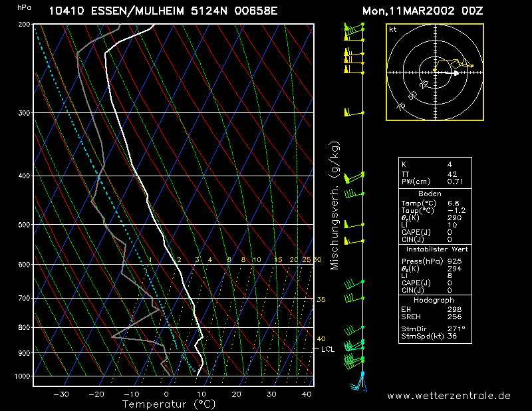Select the 700 pressure level label
The width and height of the screenshot is (532, 411).
[x=25, y=299]
